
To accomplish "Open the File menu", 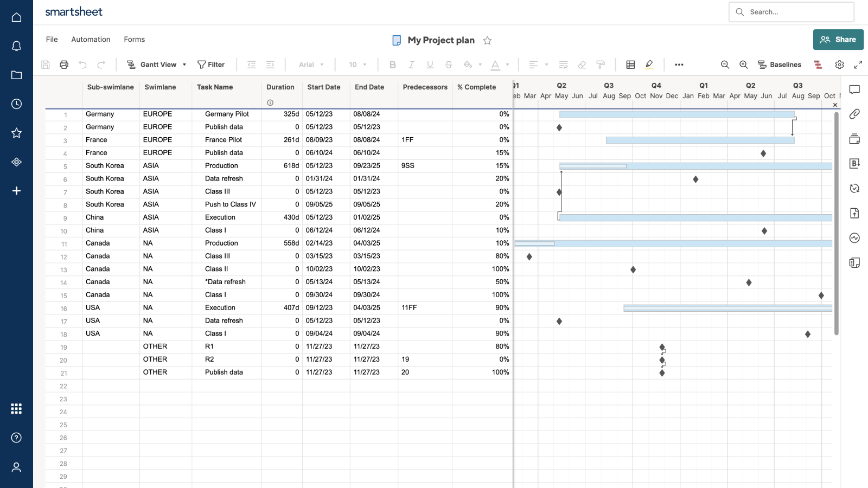I will point(52,39).
